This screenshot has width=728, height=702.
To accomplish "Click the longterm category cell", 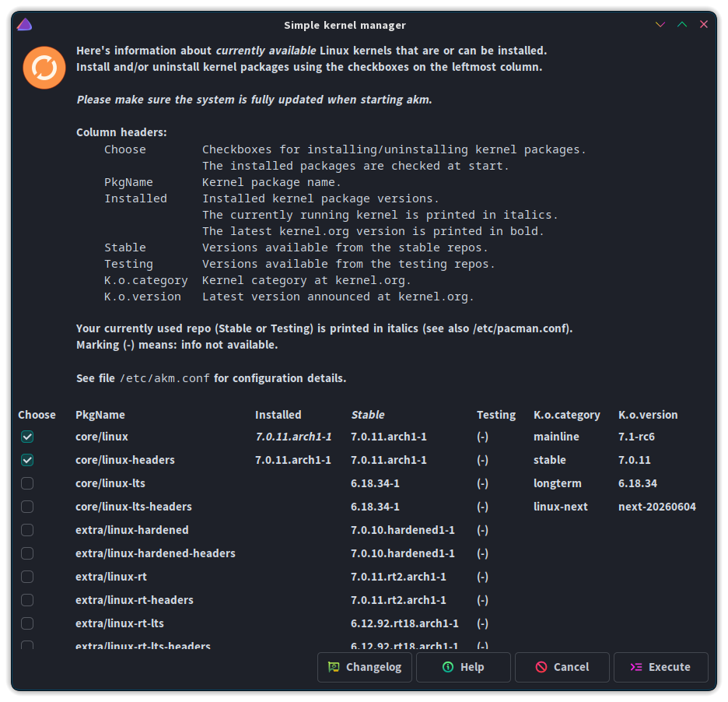I will coord(557,483).
